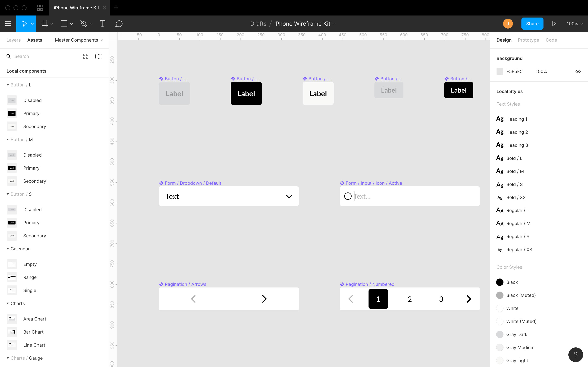Open the iPhone Wireframe Kit file menu
Viewport: 588px width, 367px height.
coord(334,23)
